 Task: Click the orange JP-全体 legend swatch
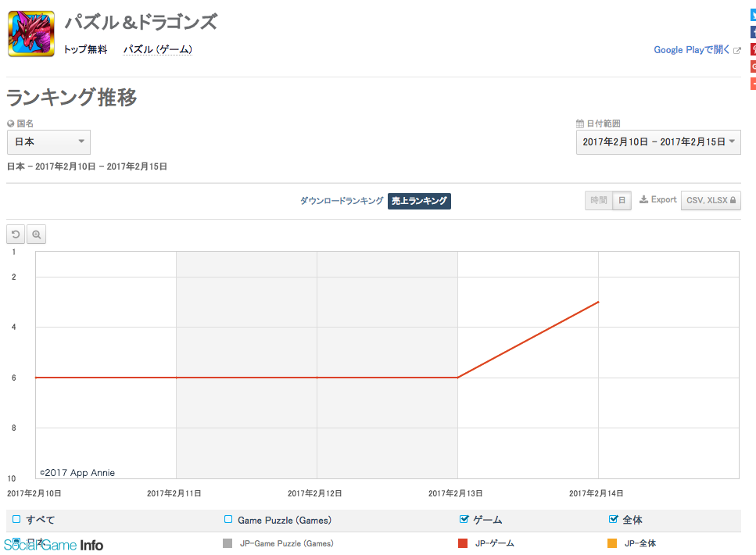[612, 543]
